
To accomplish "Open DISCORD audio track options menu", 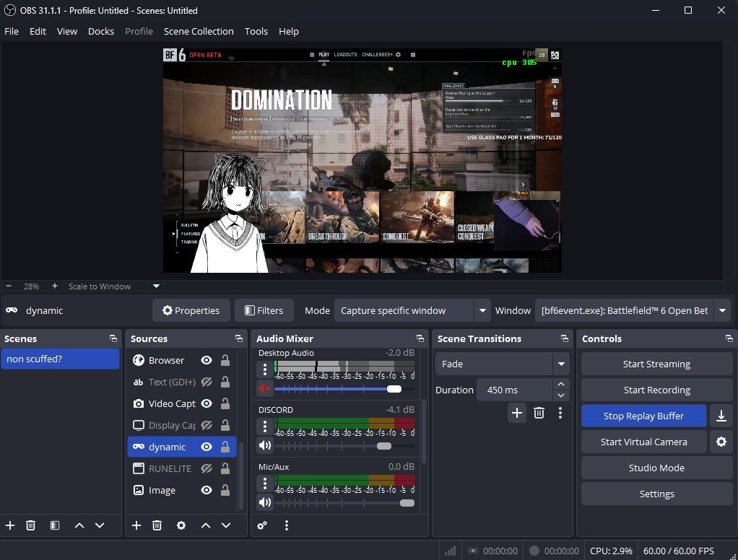I will [265, 426].
